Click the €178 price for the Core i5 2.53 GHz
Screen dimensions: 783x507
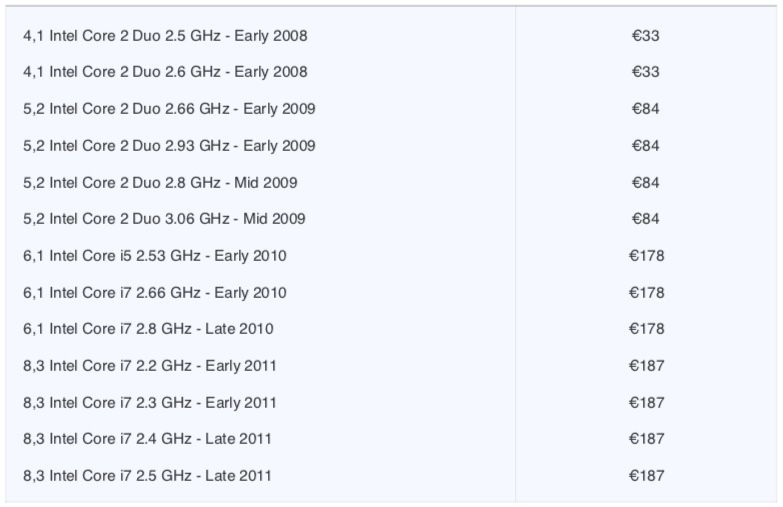coord(647,256)
